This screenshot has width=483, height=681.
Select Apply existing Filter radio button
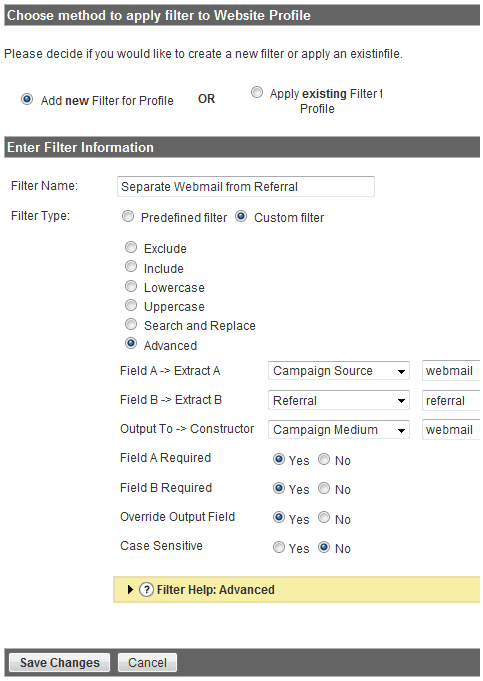click(x=257, y=92)
